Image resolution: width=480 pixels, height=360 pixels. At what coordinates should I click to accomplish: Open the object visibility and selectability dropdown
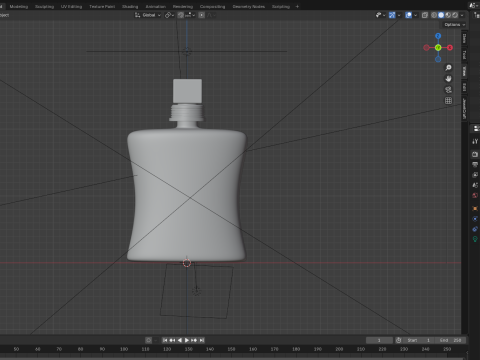[x=380, y=15]
